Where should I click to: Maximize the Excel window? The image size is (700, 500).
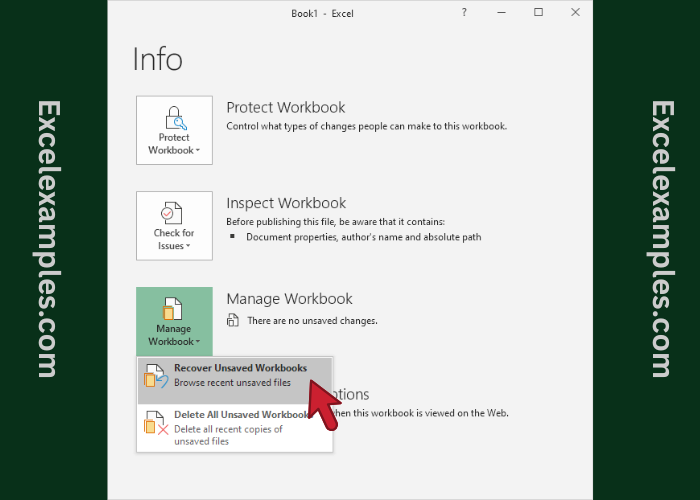[x=539, y=13]
